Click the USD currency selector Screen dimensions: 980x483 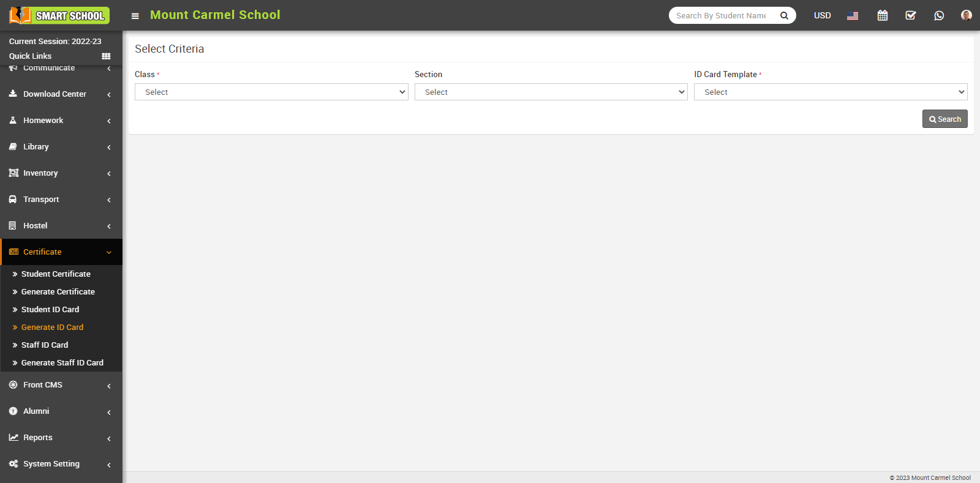point(822,15)
